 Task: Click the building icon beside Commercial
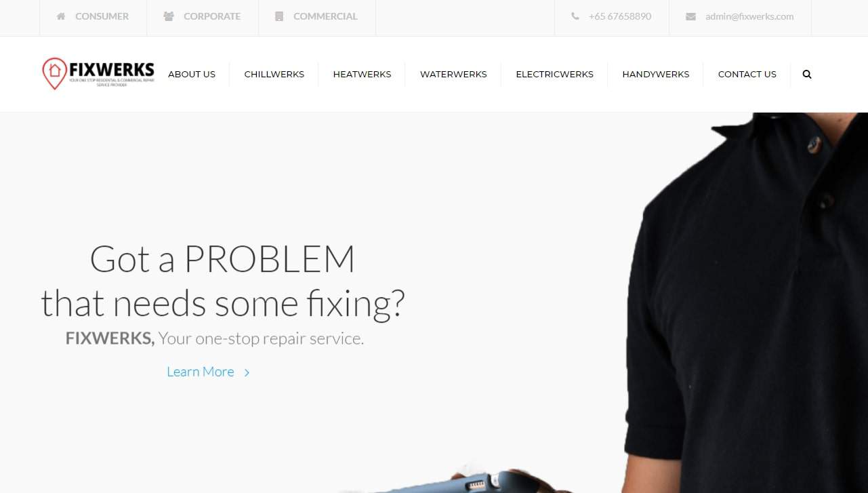tap(278, 16)
